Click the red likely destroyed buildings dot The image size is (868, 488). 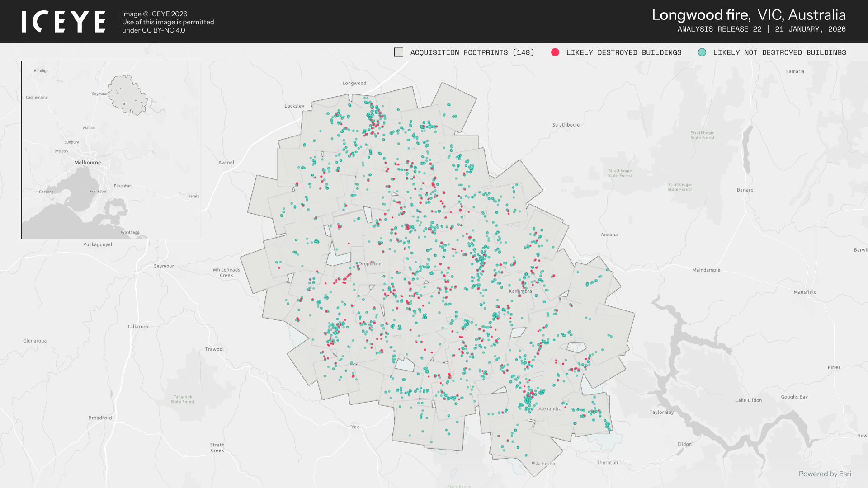point(555,52)
